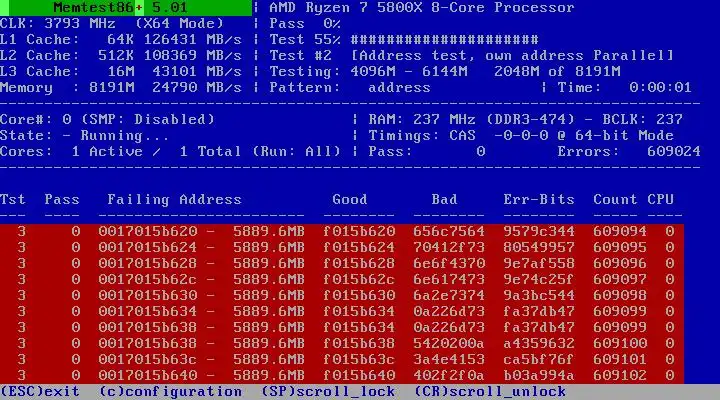Image resolution: width=720 pixels, height=400 pixels.
Task: Click failing address 0017015b62c
Action: [x=147, y=279]
